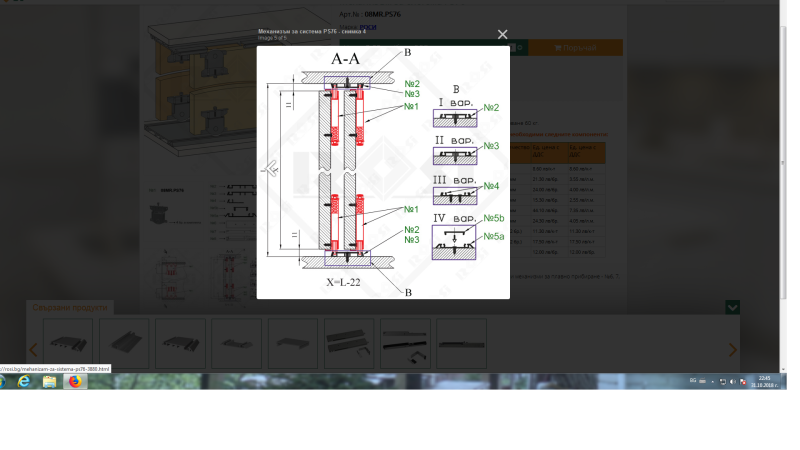Open the third related product thumbnail
800x450 pixels.
180,343
